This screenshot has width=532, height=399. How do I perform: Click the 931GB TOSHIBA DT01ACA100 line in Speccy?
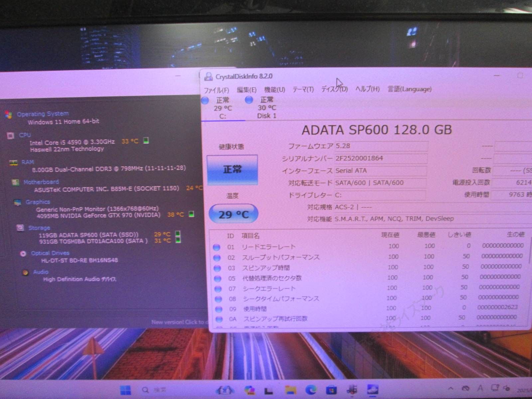pos(93,241)
